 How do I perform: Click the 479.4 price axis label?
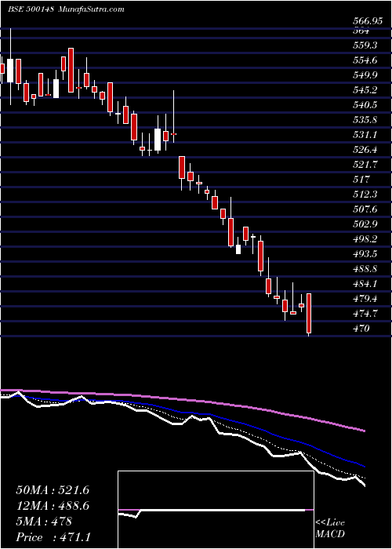tap(365, 298)
